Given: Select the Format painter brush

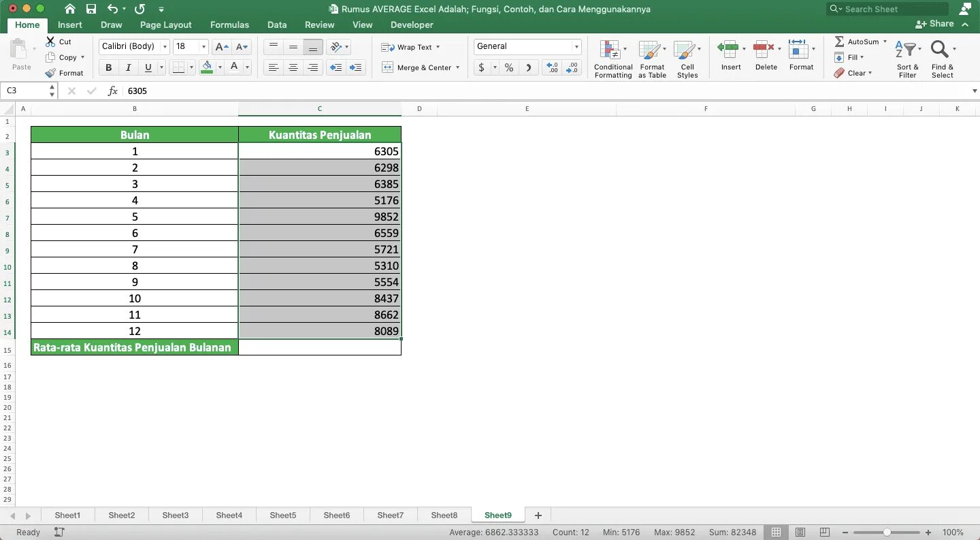Looking at the screenshot, I should (50, 73).
